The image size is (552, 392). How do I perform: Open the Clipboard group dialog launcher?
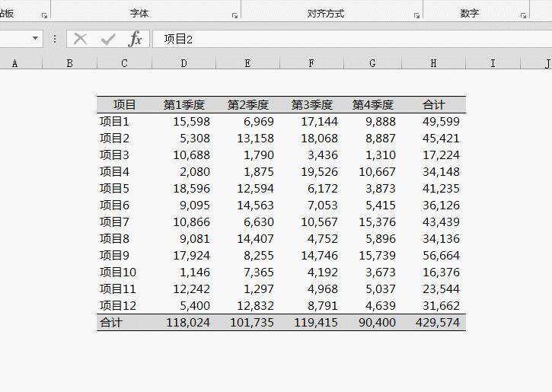pos(44,15)
